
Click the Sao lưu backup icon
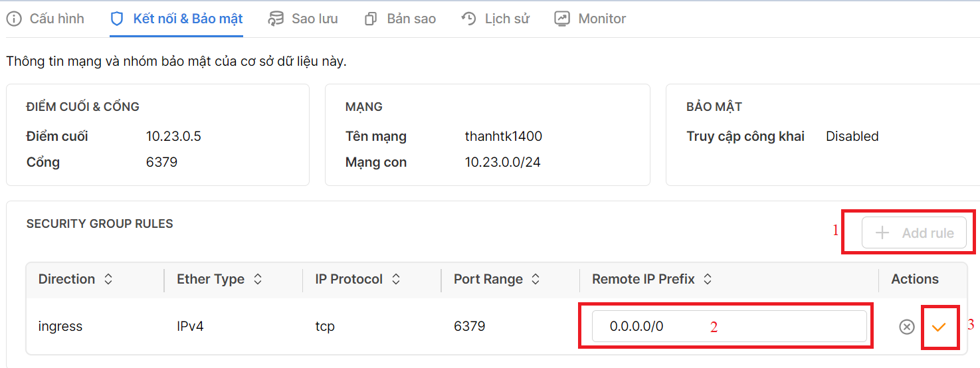click(276, 19)
